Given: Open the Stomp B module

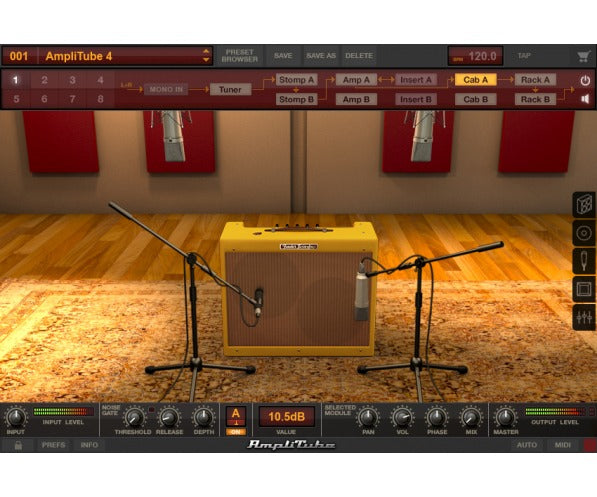Looking at the screenshot, I should click(296, 99).
